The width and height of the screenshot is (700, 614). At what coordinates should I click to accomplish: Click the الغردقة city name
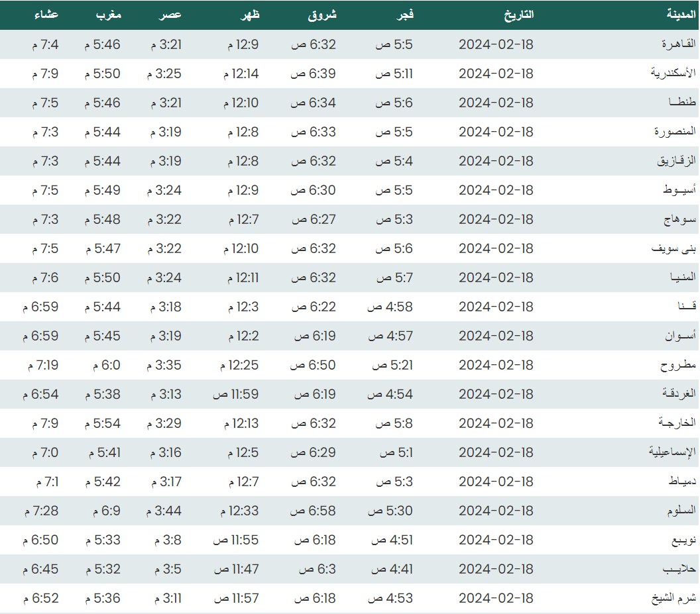(x=678, y=394)
